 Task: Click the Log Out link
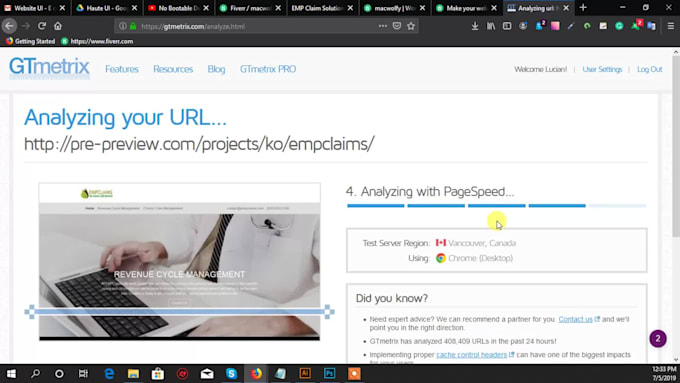click(649, 69)
